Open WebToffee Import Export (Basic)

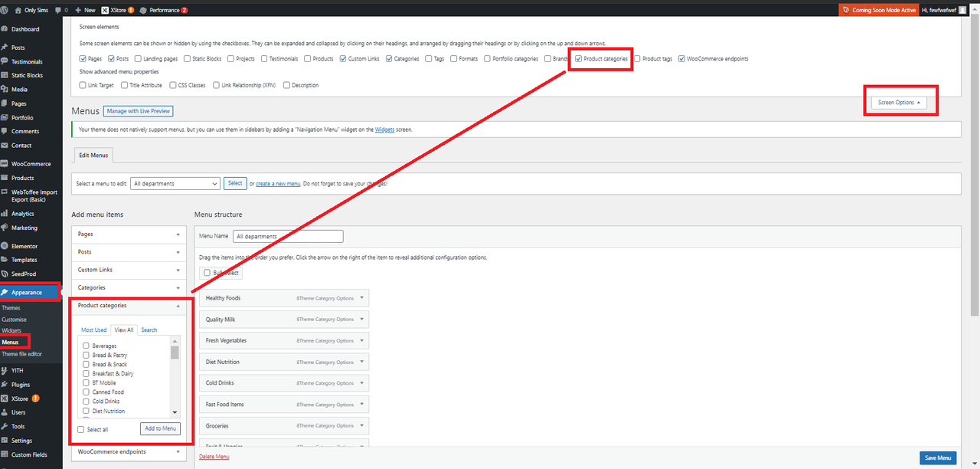34,195
